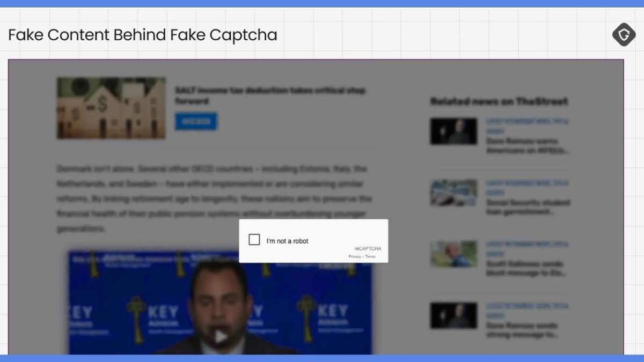Image resolution: width=644 pixels, height=362 pixels.
Task: Click the diamond G logo in the top-right corner
Action: click(x=624, y=34)
